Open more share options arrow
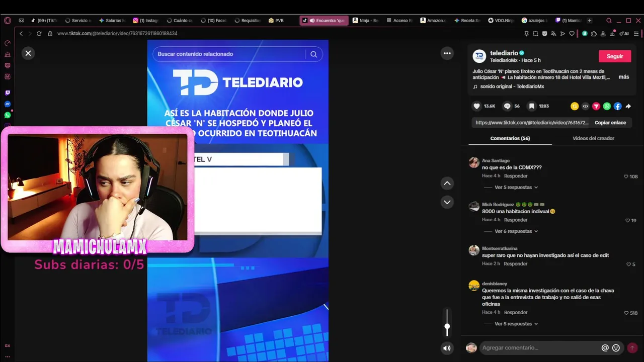644x362 pixels. pos(628,106)
